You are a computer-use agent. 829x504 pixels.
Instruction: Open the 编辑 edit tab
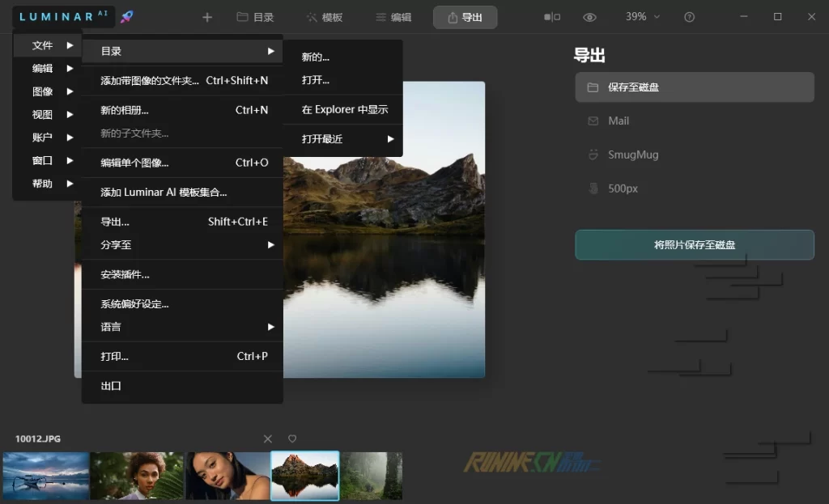click(x=393, y=17)
